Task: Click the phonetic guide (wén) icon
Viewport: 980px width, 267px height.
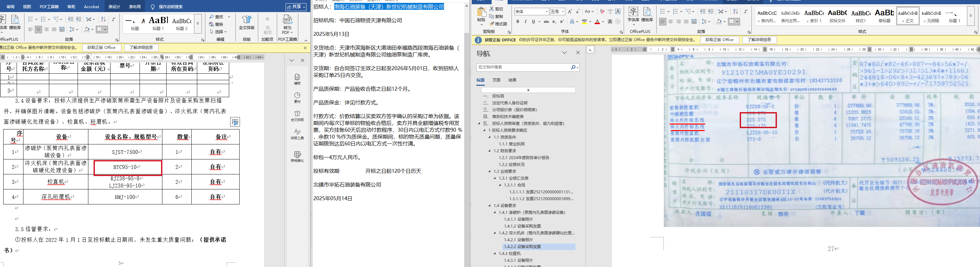Action: click(610, 11)
